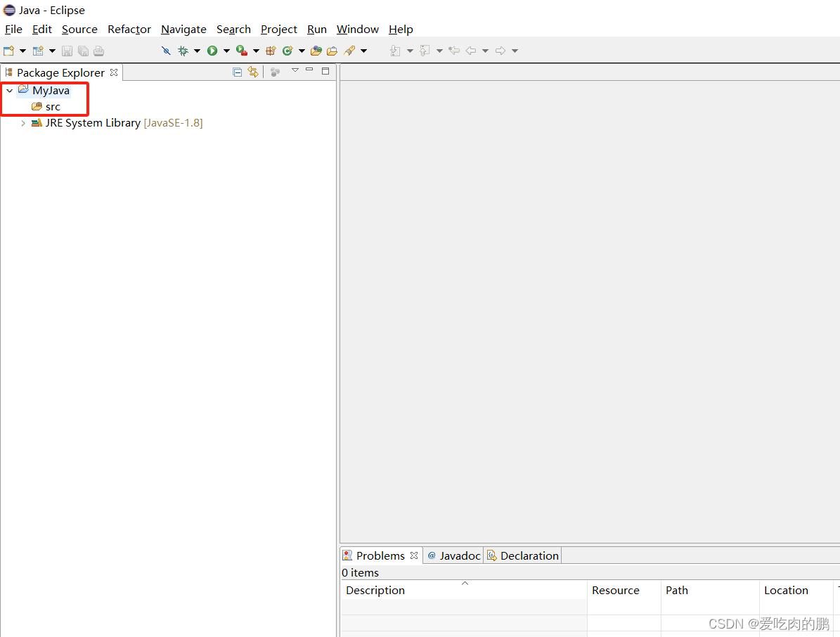Select the MyJava project
The width and height of the screenshot is (840, 637).
click(51, 91)
